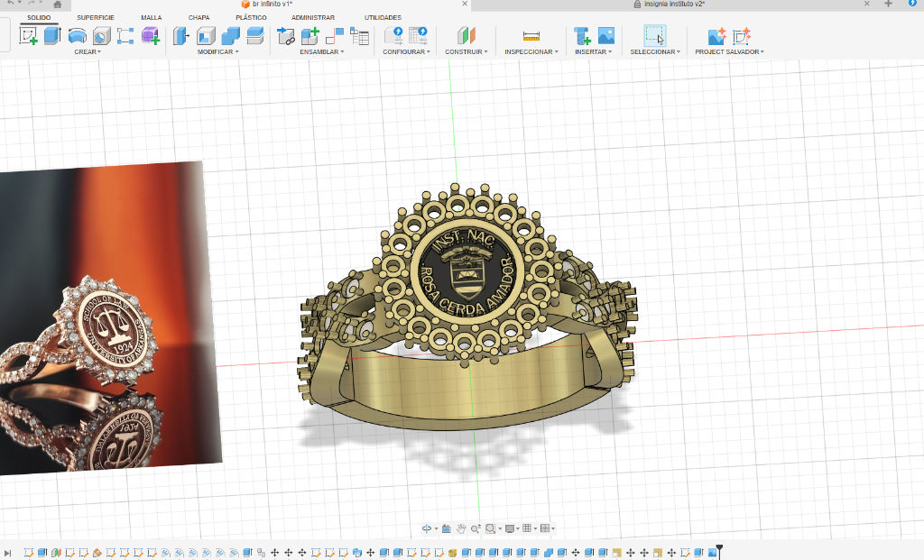
Task: Add a new design tab
Action: point(888,4)
